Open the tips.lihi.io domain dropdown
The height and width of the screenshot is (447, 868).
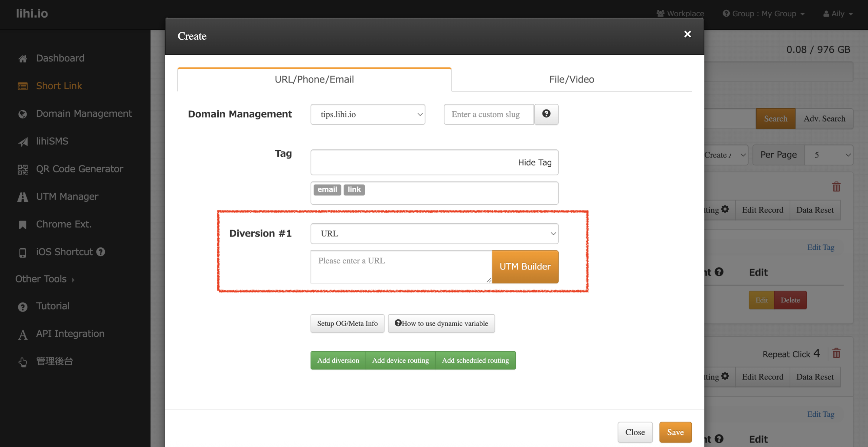pos(368,114)
